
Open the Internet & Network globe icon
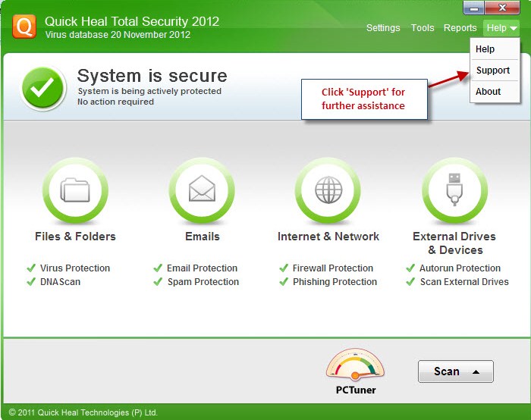(328, 190)
